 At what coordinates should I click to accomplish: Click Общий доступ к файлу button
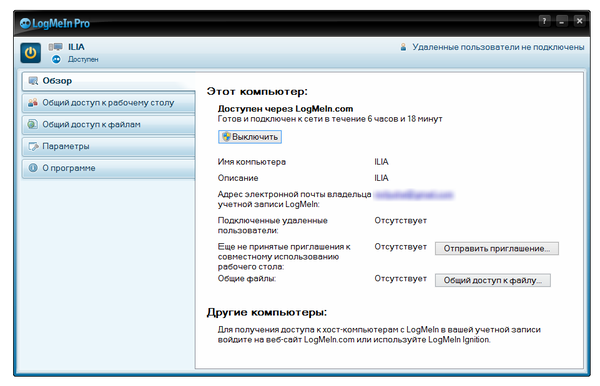point(493,280)
